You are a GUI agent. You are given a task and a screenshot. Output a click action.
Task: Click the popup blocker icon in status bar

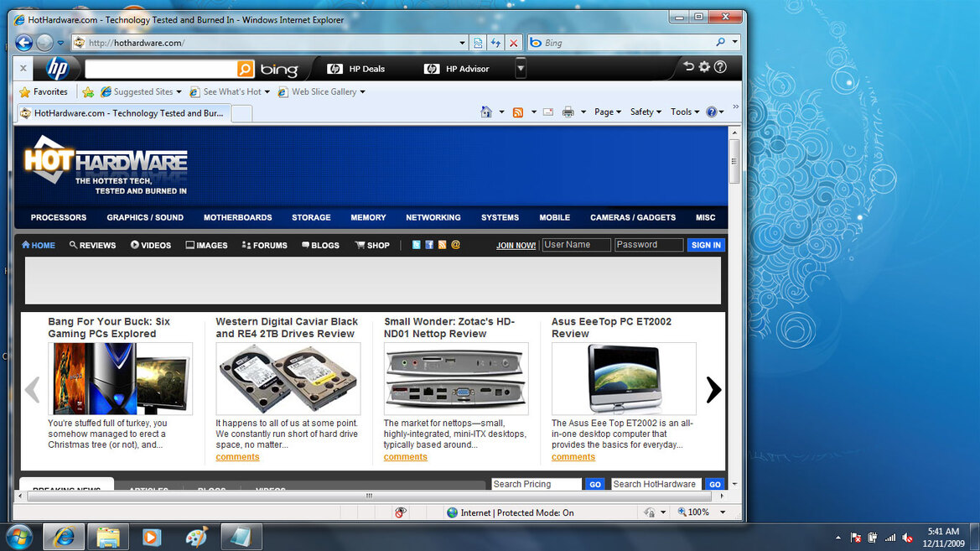[x=400, y=513]
